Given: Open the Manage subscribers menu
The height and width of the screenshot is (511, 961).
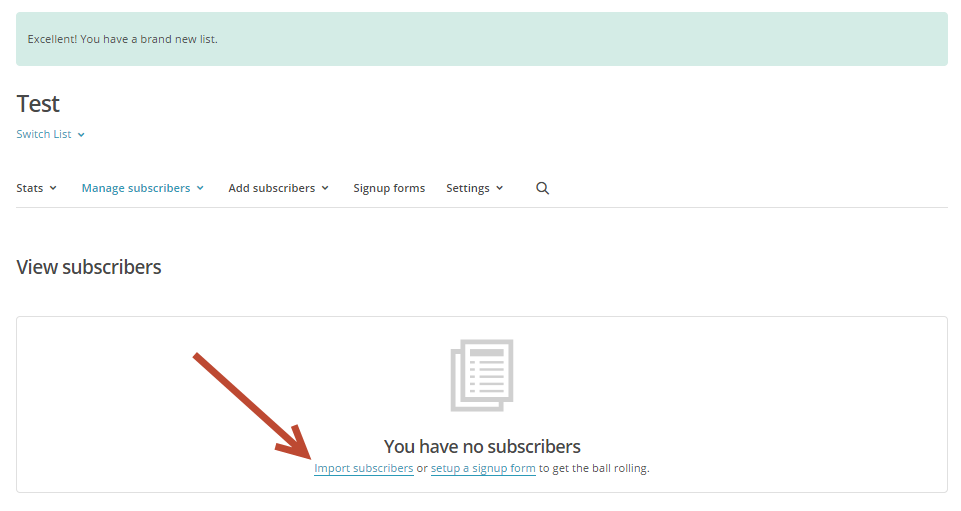Looking at the screenshot, I should click(142, 188).
